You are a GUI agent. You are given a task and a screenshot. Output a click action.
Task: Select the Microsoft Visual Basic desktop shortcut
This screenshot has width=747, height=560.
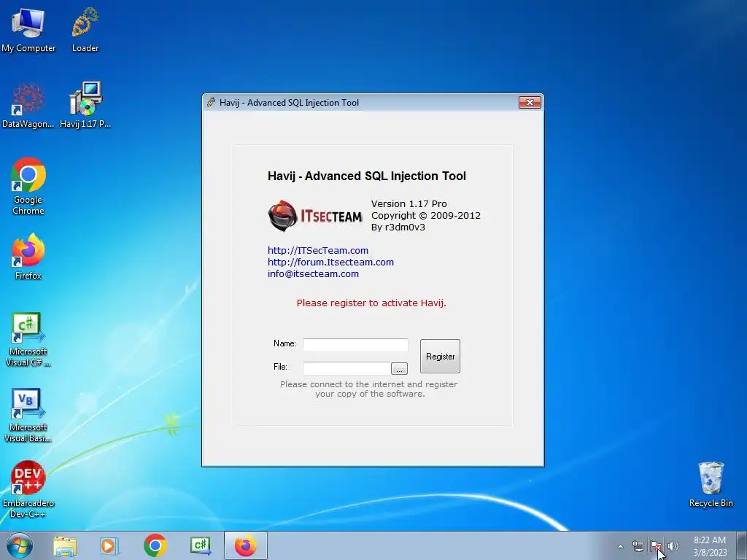pos(28,416)
